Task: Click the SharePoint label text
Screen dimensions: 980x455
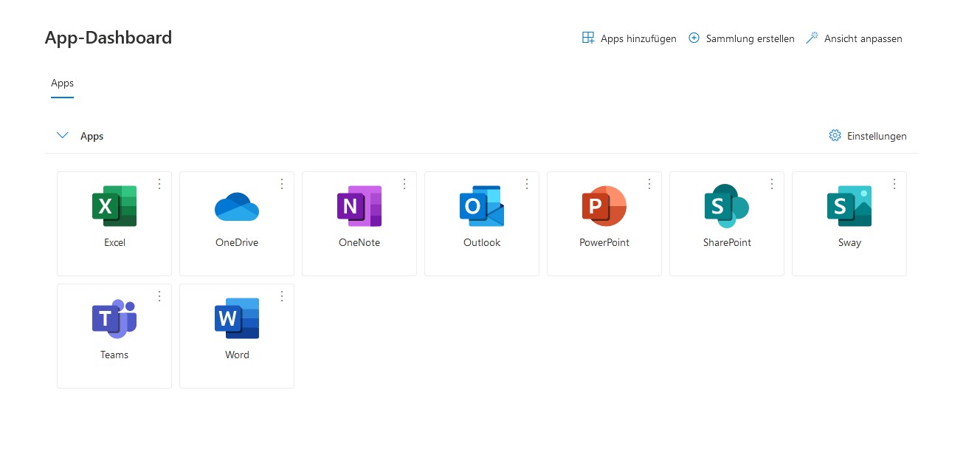Action: [727, 242]
